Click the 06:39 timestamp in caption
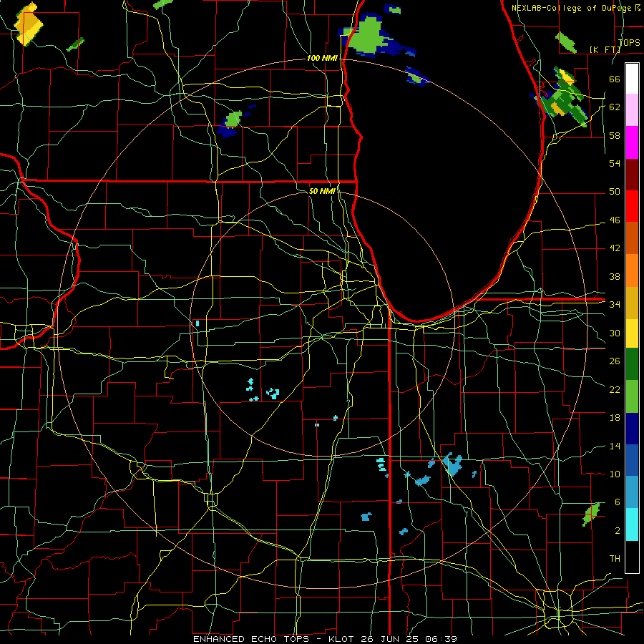Image resolution: width=644 pixels, height=644 pixels. click(x=441, y=639)
